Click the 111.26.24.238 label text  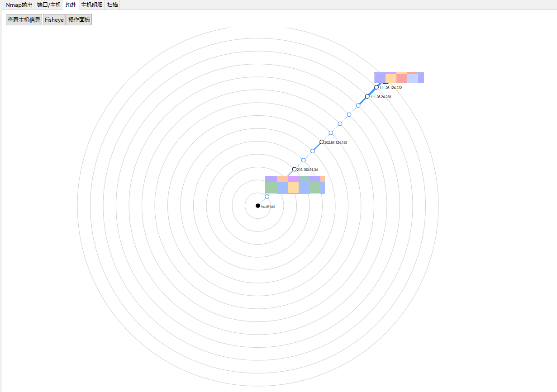click(381, 97)
